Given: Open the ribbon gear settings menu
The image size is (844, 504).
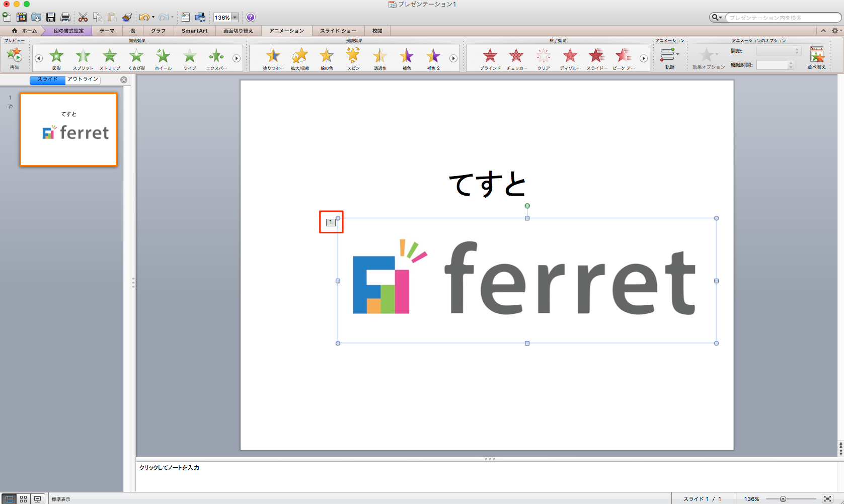Looking at the screenshot, I should 836,31.
